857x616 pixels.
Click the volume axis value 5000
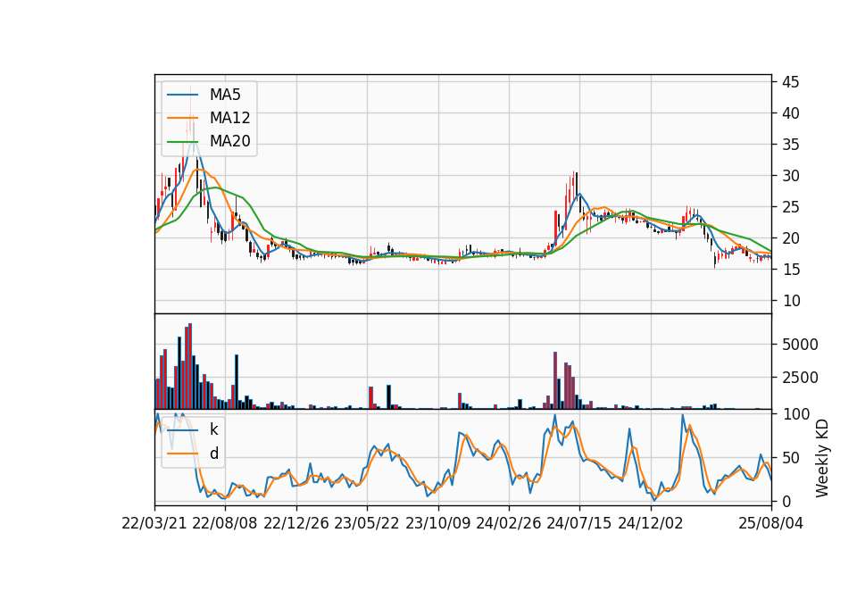(x=800, y=345)
